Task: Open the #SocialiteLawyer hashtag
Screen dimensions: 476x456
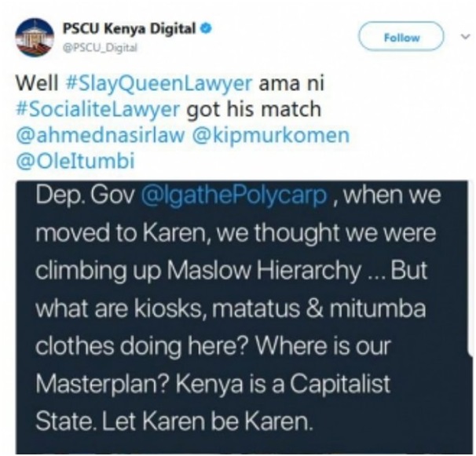Action: pos(97,109)
